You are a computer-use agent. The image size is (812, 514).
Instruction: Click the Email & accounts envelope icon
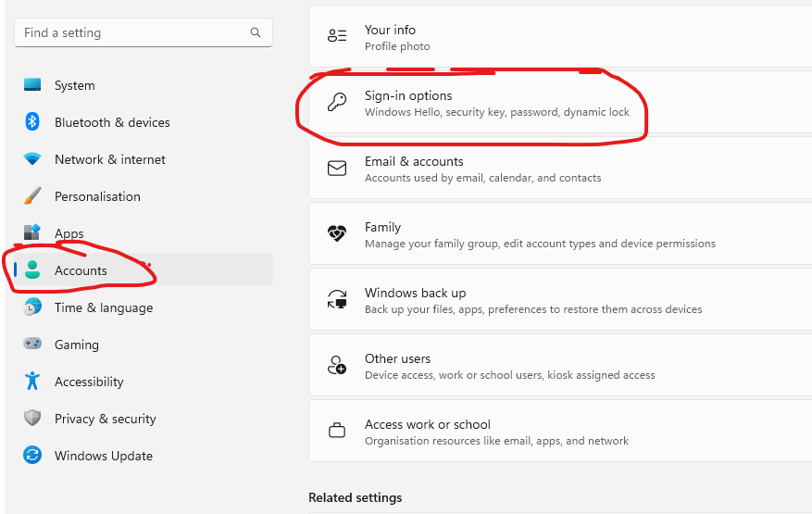337,169
